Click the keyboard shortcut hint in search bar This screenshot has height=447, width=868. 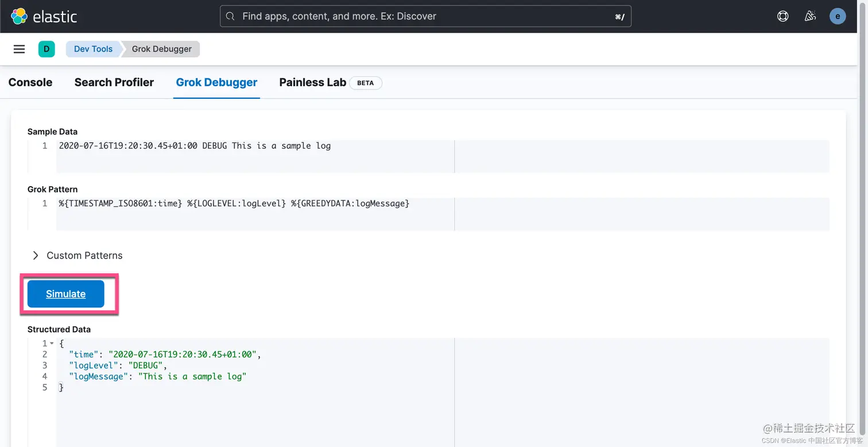(x=619, y=17)
